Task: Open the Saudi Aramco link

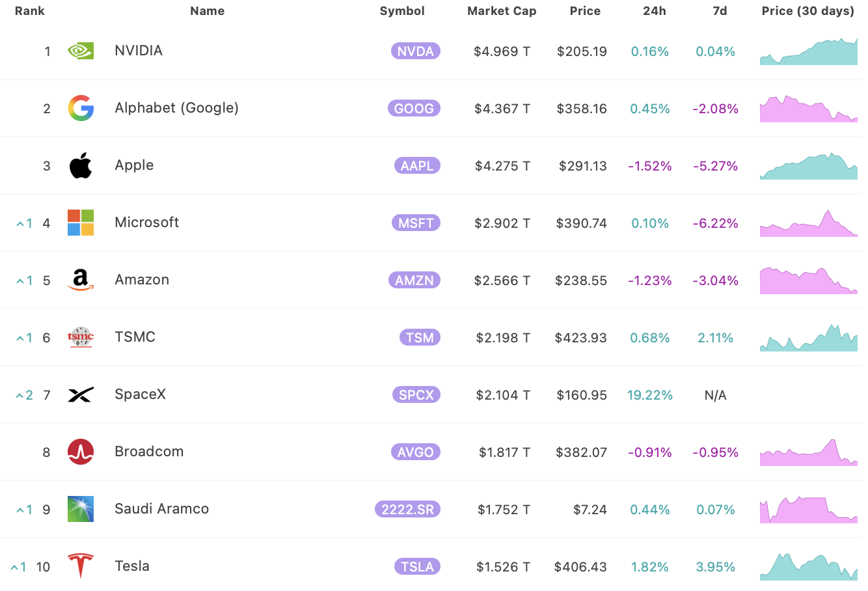Action: 161,509
